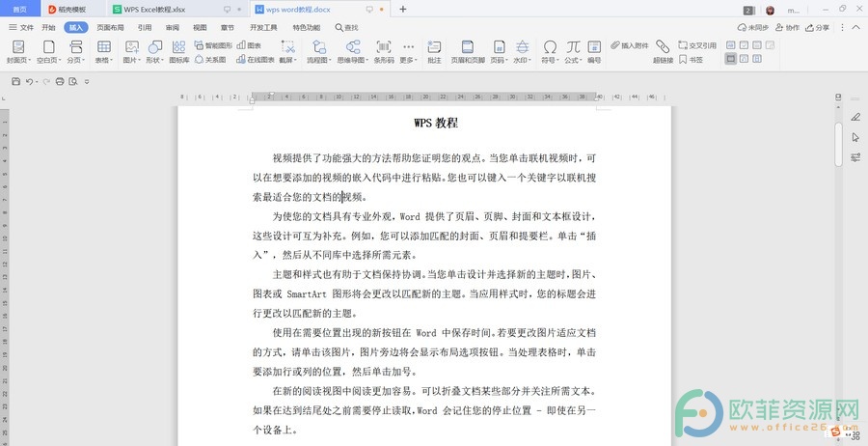
Task: Click the vertical scrollbar thumb
Action: (838, 144)
